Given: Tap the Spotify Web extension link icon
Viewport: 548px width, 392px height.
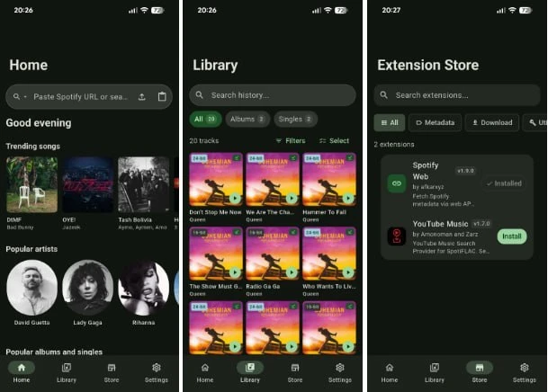Looking at the screenshot, I should click(397, 183).
